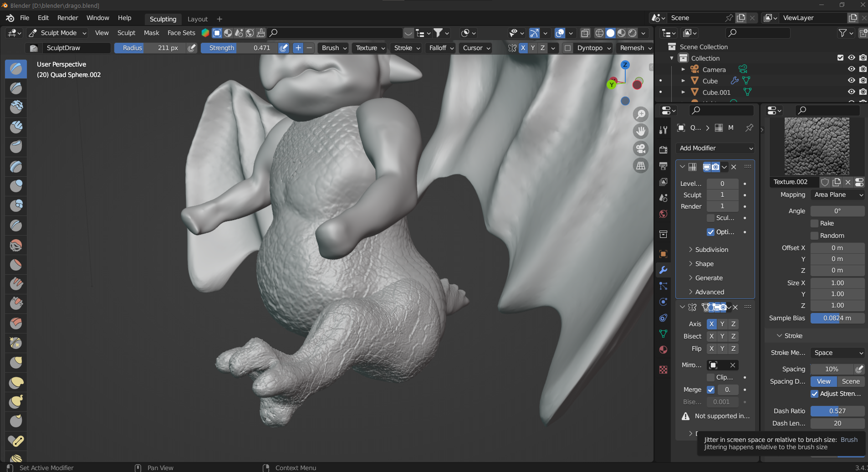The width and height of the screenshot is (868, 472).
Task: Select Scene for spacing distance
Action: point(850,381)
